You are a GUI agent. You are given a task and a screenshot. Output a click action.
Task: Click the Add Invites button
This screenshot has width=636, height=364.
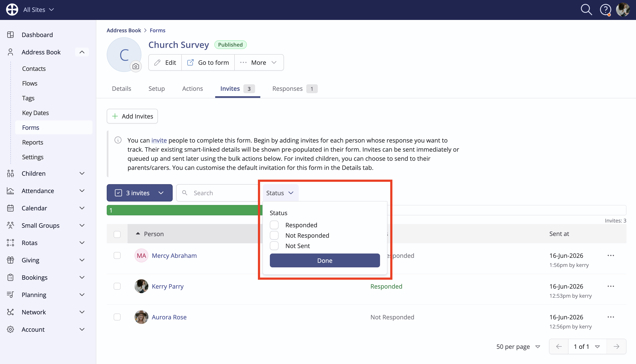click(132, 116)
